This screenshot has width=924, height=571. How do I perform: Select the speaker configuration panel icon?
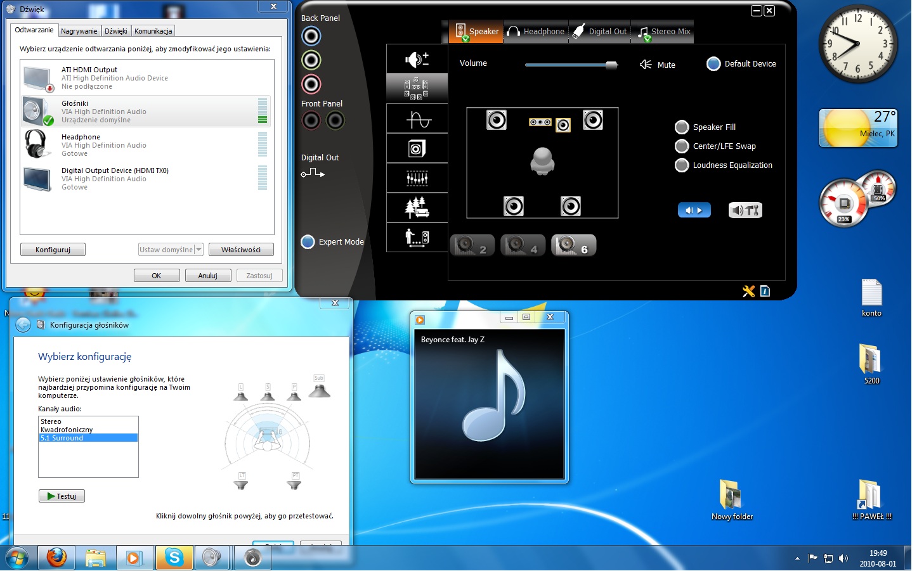click(x=417, y=89)
